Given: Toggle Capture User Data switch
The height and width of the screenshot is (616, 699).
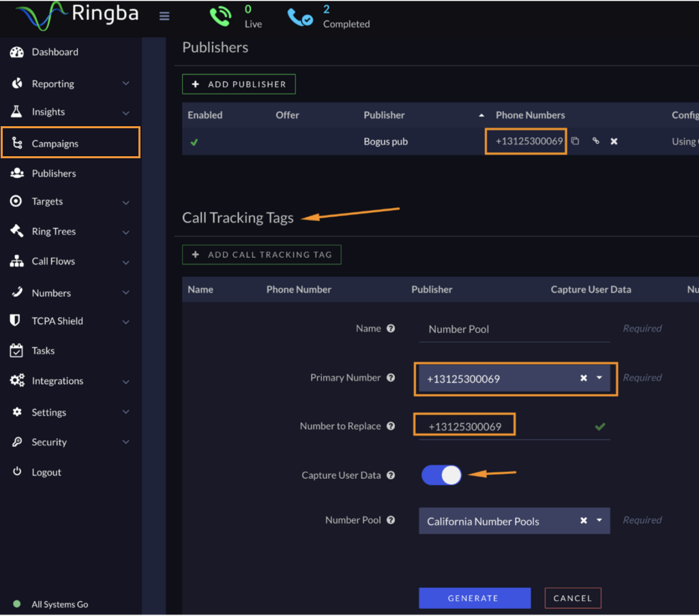Looking at the screenshot, I should point(441,475).
